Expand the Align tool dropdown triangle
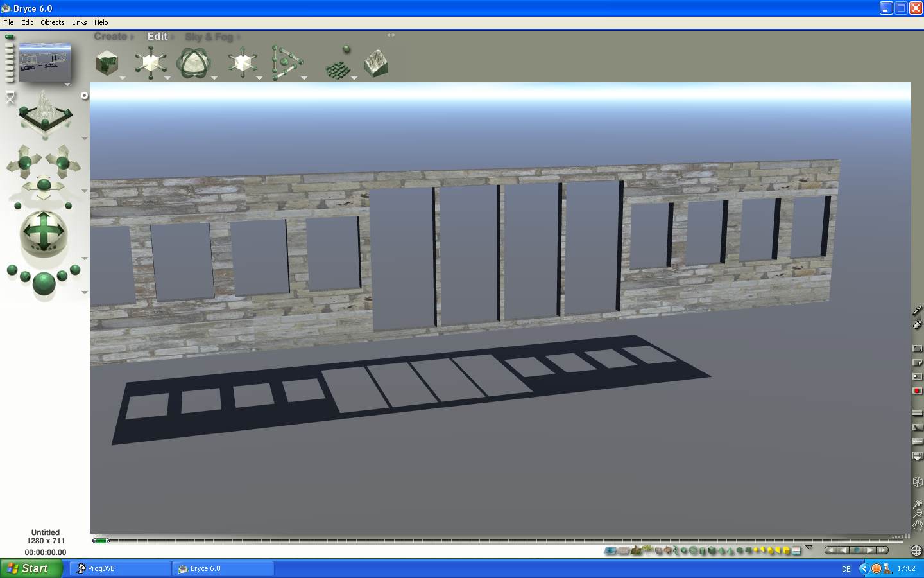This screenshot has height=578, width=924. tap(304, 78)
